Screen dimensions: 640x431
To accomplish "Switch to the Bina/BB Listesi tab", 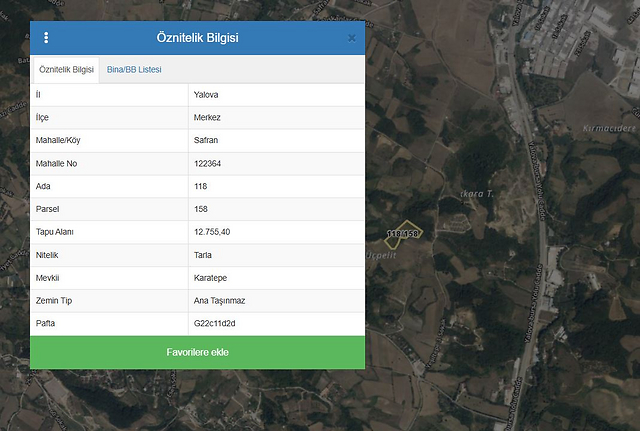I will pos(134,70).
